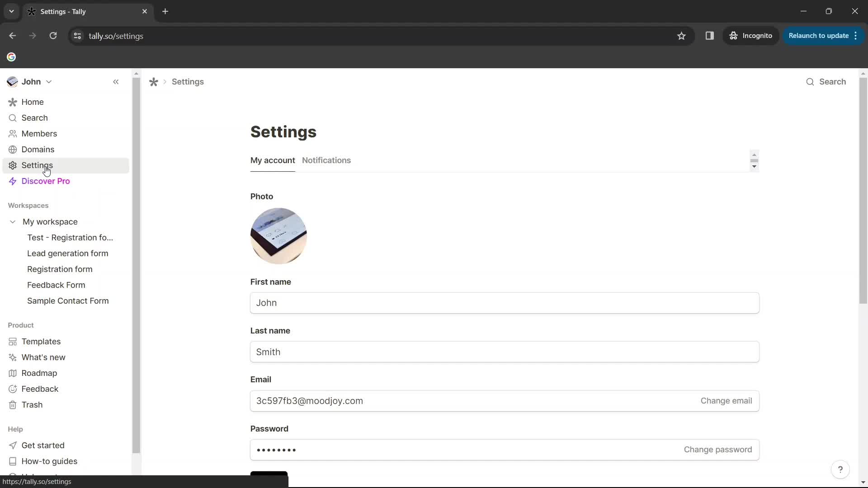Viewport: 868px width, 488px height.
Task: Select the My account tab
Action: click(x=274, y=160)
